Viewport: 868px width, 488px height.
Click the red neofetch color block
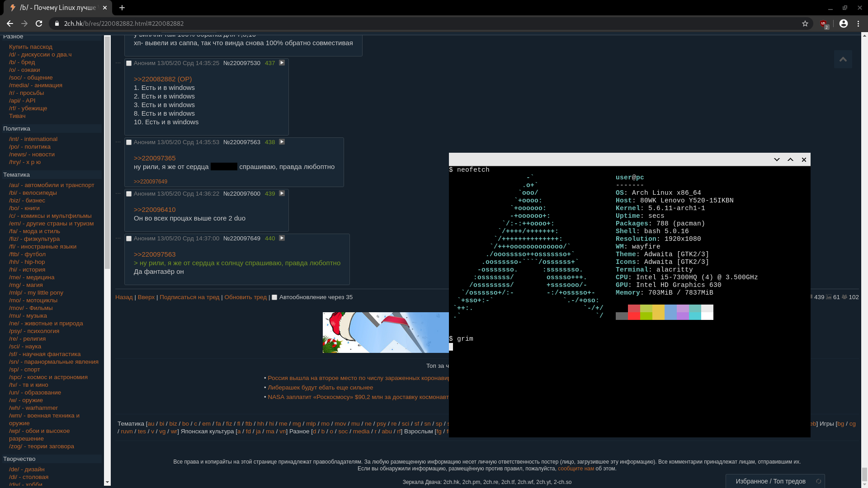pyautogui.click(x=634, y=312)
